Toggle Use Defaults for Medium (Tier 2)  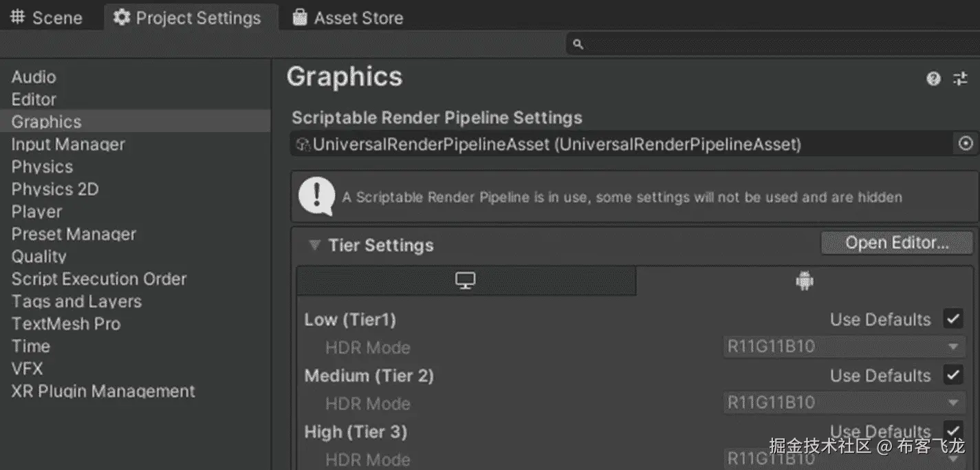(952, 375)
